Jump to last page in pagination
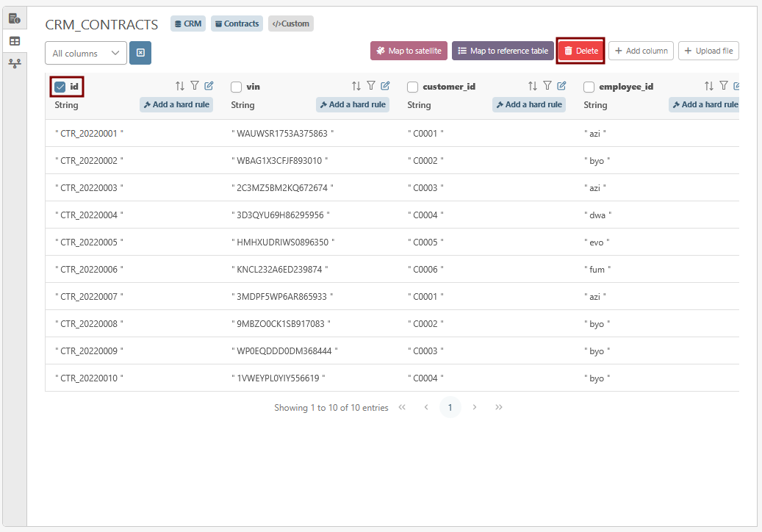Screen dimensions: 762x532 (499, 407)
